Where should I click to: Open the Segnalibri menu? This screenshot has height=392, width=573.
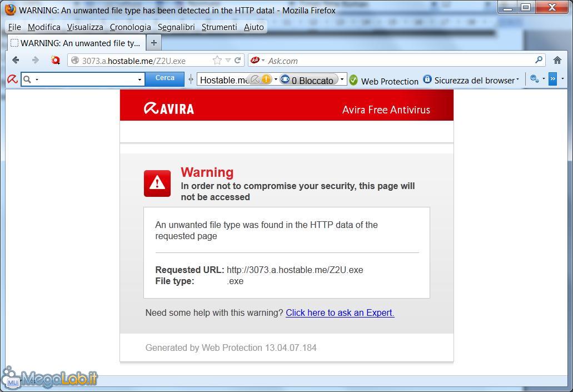click(x=176, y=27)
